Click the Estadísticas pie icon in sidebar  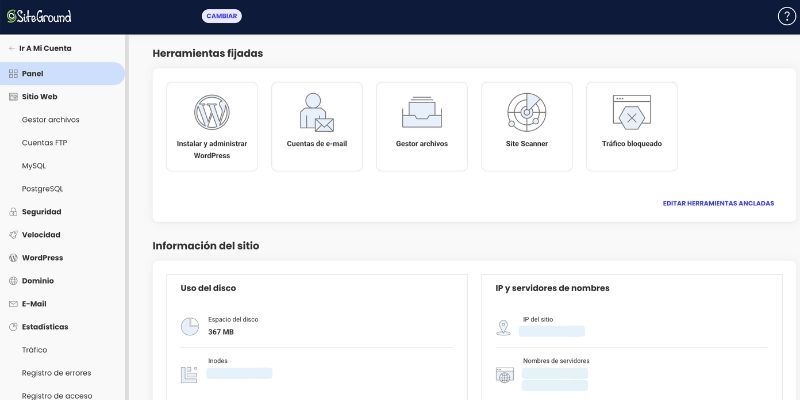pyautogui.click(x=13, y=327)
